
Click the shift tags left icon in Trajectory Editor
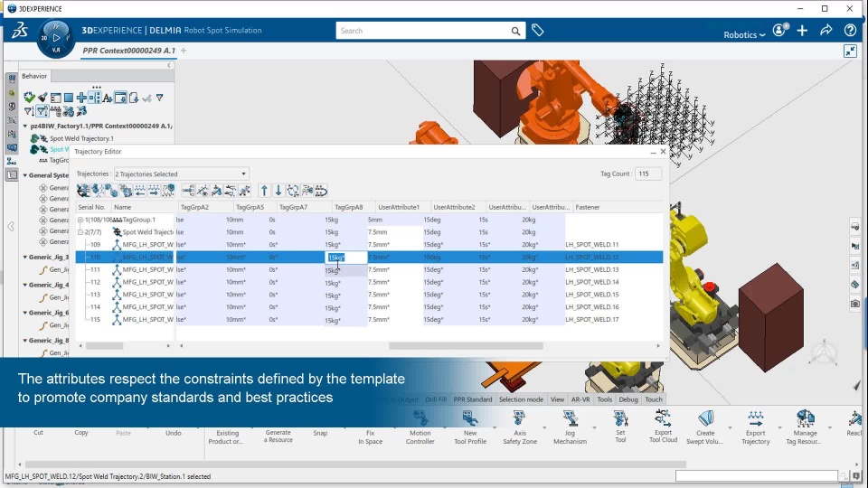(x=139, y=191)
